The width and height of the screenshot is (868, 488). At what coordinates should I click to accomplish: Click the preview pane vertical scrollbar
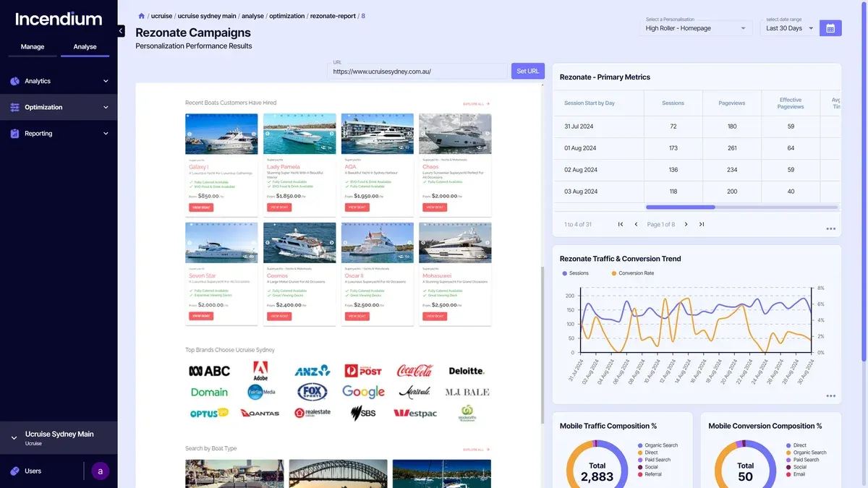(x=542, y=346)
